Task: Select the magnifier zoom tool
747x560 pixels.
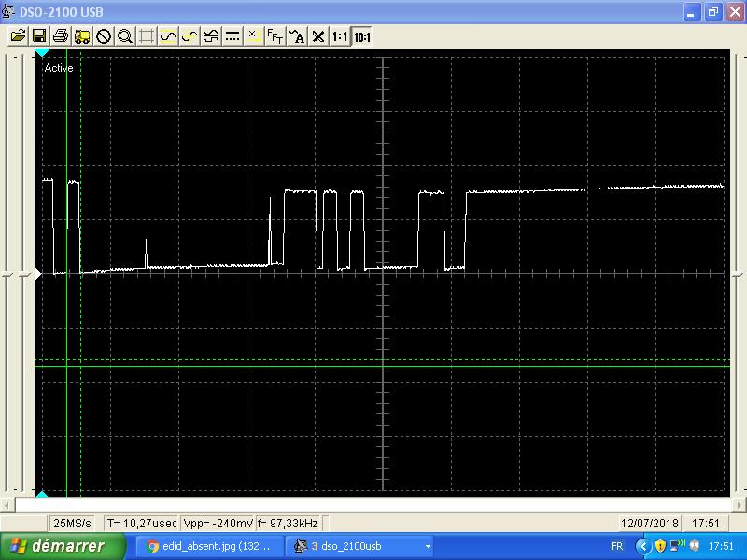Action: (x=125, y=36)
